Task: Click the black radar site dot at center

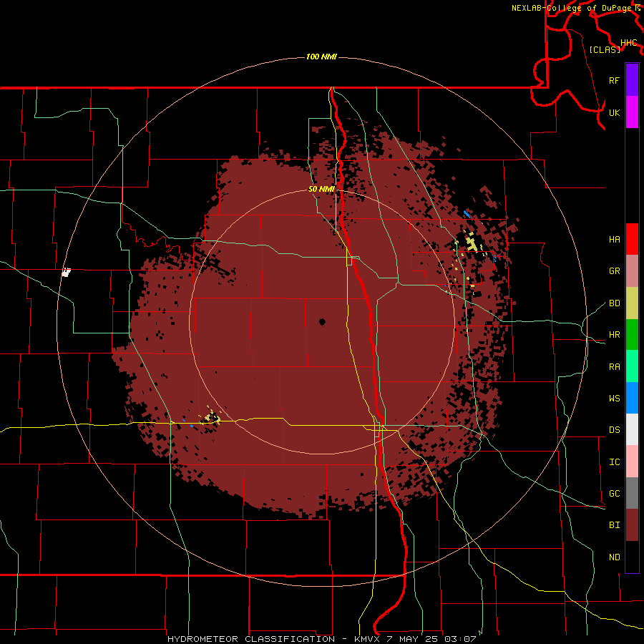Action: [322, 321]
